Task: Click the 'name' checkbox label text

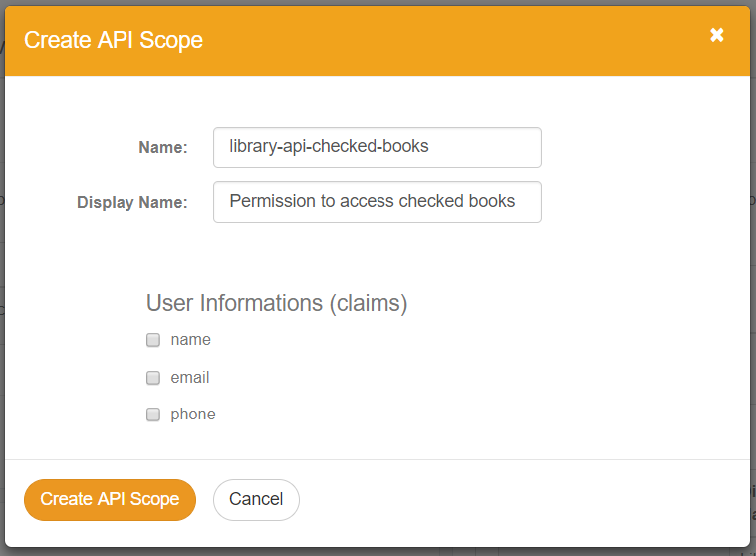Action: pyautogui.click(x=190, y=340)
